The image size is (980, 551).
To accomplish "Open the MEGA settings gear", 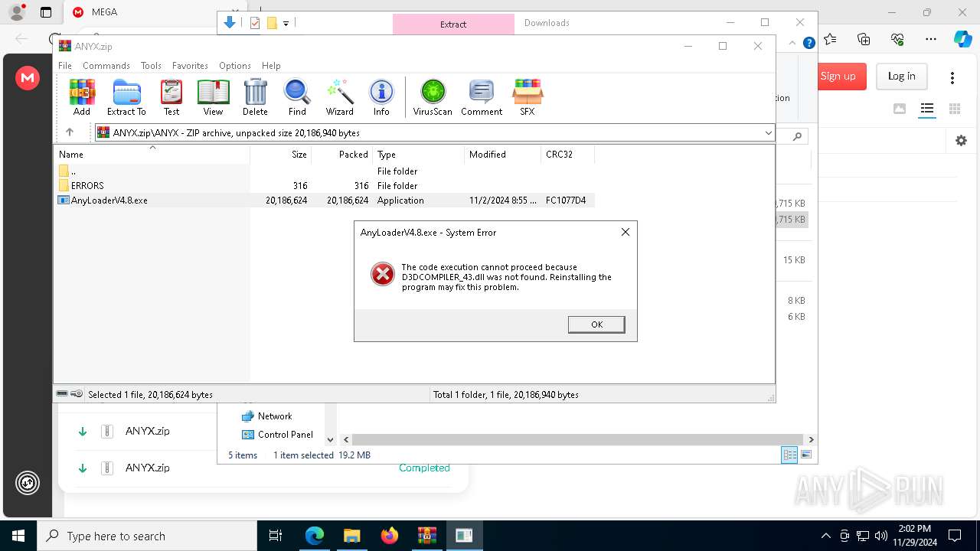I will tap(961, 141).
